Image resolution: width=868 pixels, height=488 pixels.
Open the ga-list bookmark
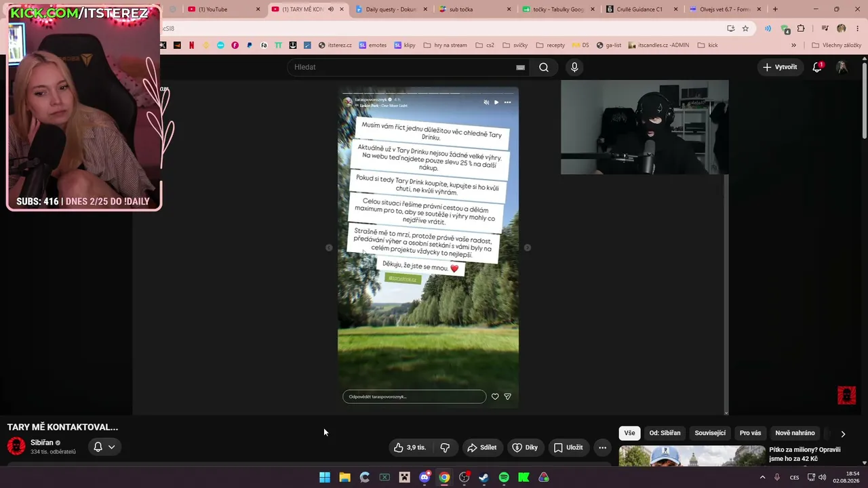608,45
